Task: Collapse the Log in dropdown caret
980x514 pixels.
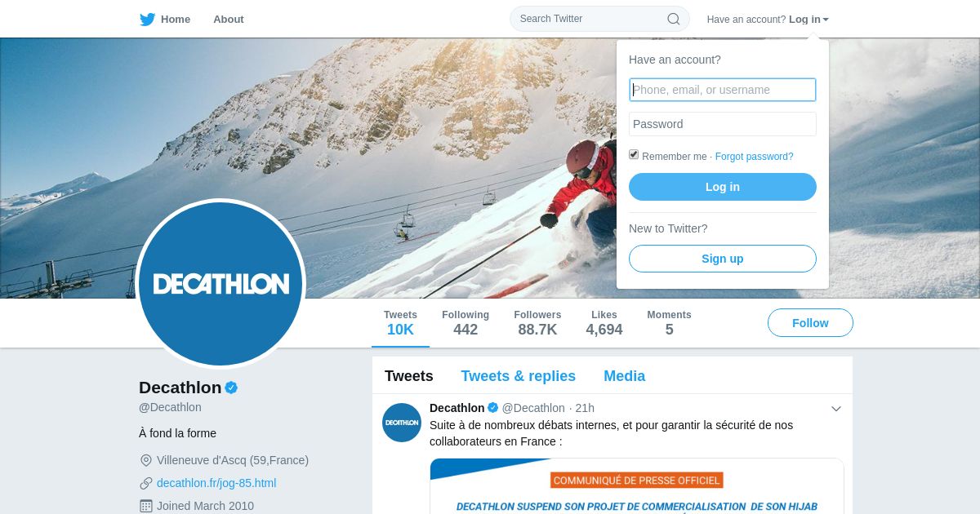Action: pyautogui.click(x=826, y=20)
